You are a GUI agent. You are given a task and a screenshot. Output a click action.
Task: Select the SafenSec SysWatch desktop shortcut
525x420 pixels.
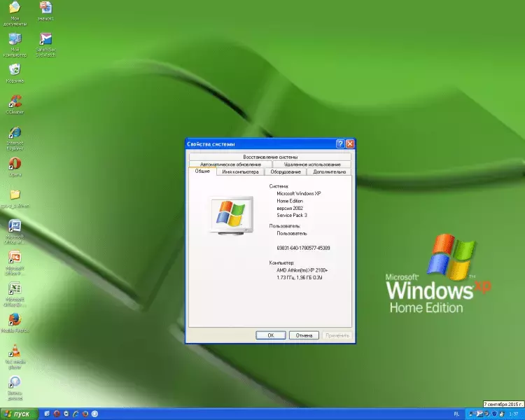click(x=45, y=45)
